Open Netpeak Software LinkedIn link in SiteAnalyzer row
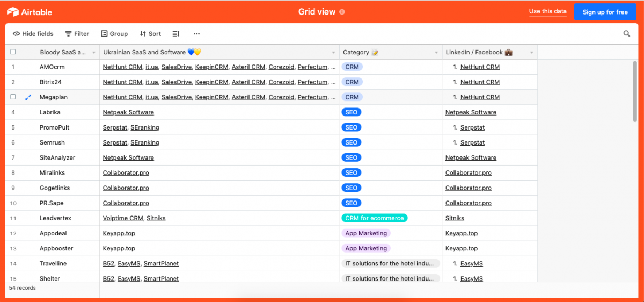 [x=471, y=157]
